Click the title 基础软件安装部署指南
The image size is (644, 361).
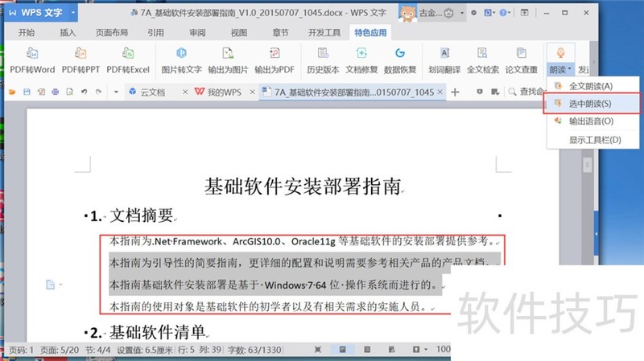click(303, 187)
